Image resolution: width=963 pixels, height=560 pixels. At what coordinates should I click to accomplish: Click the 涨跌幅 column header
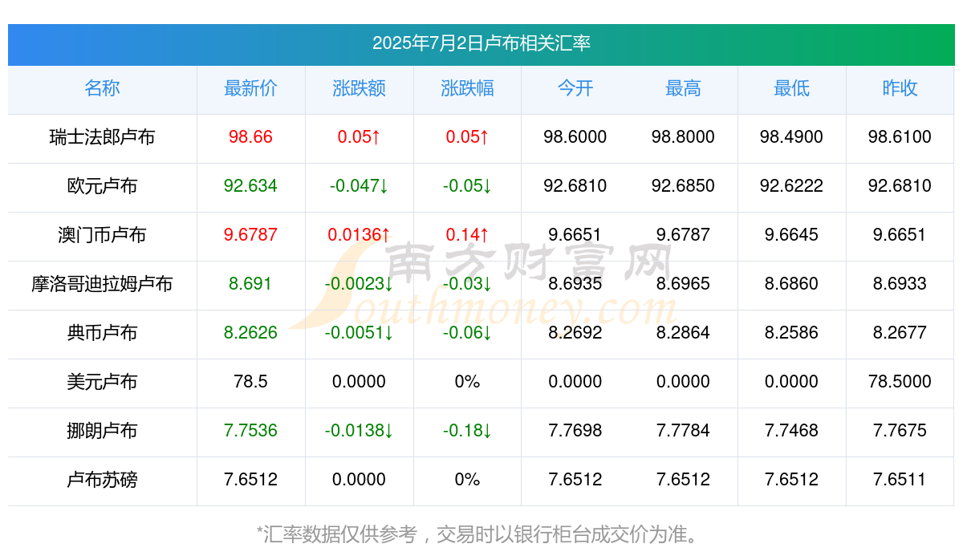coord(467,88)
